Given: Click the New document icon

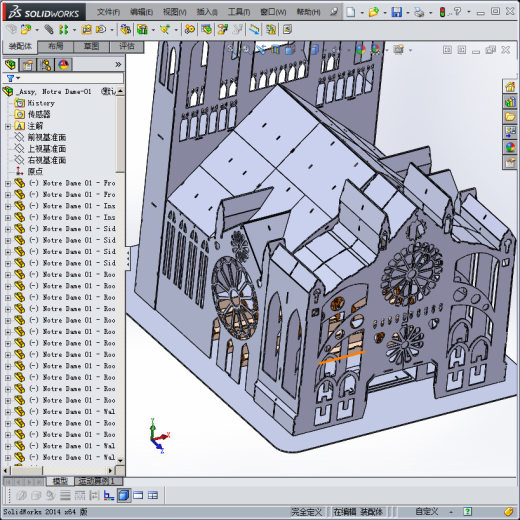Looking at the screenshot, I should (x=351, y=12).
